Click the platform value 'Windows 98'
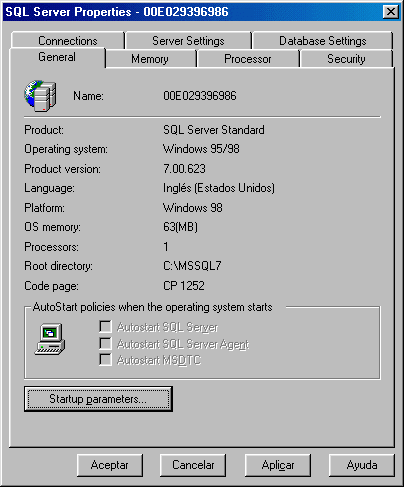Image resolution: width=404 pixels, height=487 pixels. pos(193,208)
